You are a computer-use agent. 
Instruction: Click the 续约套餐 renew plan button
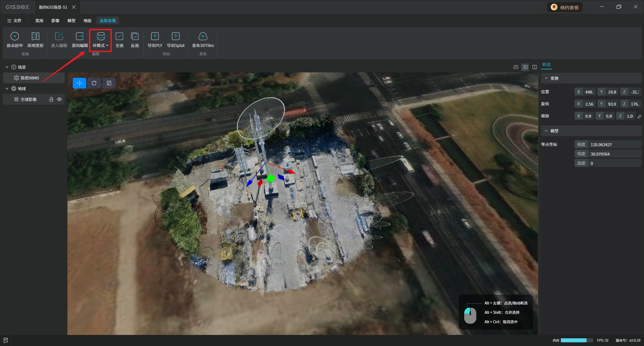(565, 7)
